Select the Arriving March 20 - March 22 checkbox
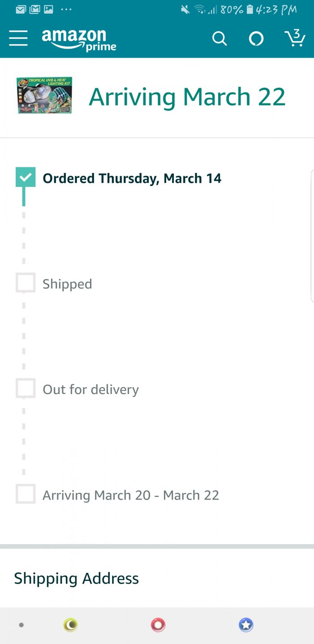Image resolution: width=314 pixels, height=644 pixels. pos(26,494)
